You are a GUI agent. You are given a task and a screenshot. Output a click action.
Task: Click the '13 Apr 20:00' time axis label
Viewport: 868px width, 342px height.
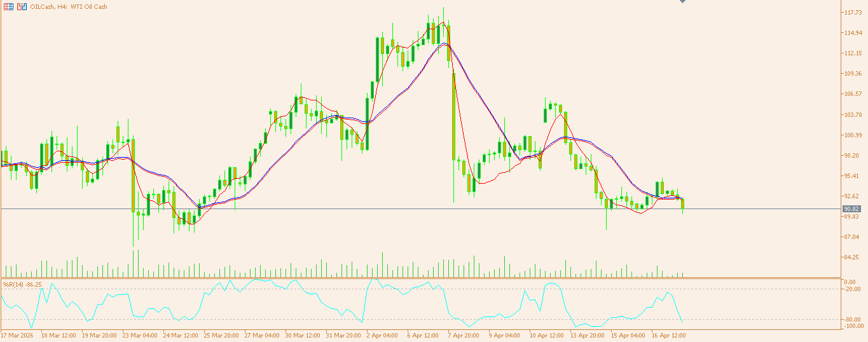(x=588, y=335)
